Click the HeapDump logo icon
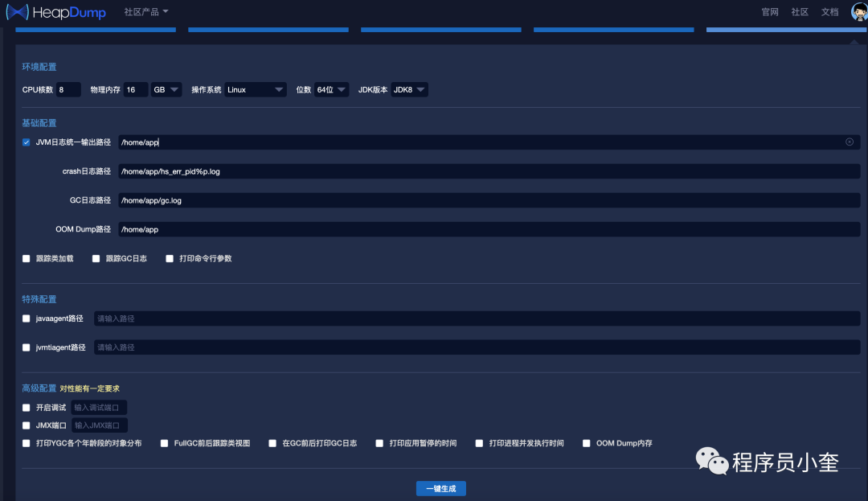The image size is (868, 501). [18, 12]
